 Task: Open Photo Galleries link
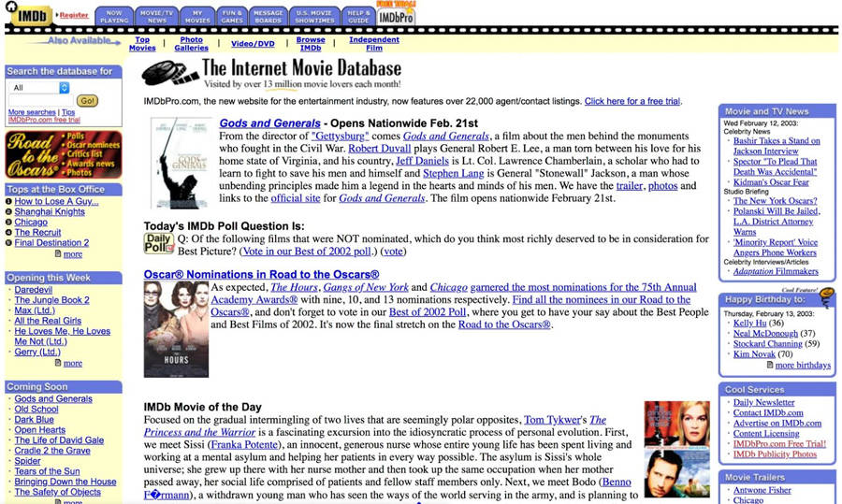point(191,44)
